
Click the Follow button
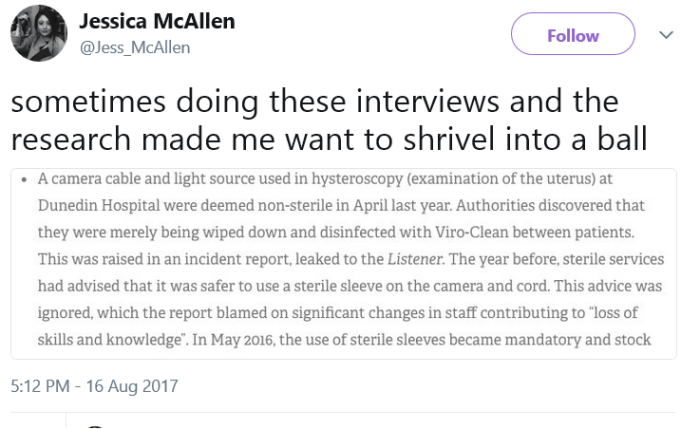(573, 36)
